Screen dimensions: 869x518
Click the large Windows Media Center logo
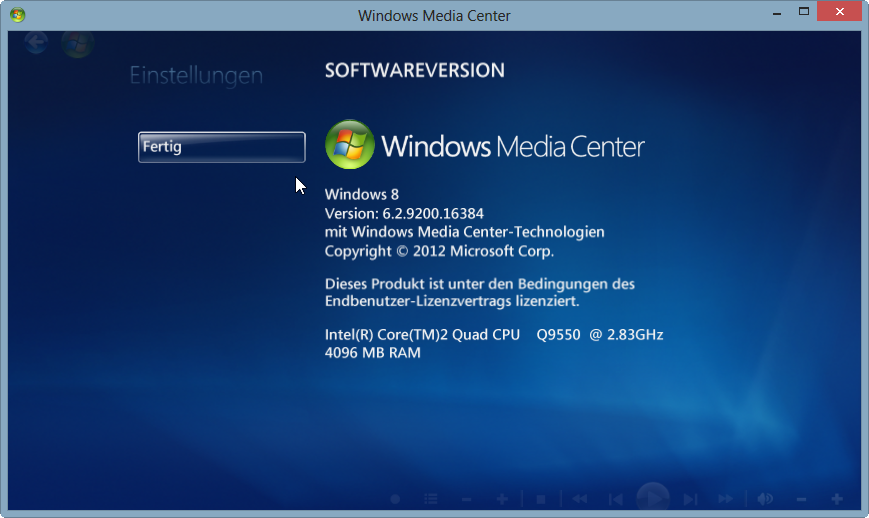[x=485, y=145]
